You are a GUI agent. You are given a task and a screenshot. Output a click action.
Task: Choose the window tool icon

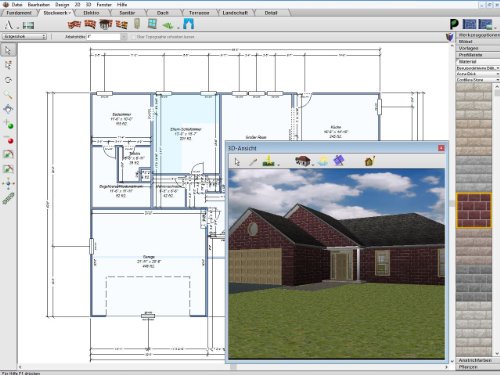tap(152, 24)
